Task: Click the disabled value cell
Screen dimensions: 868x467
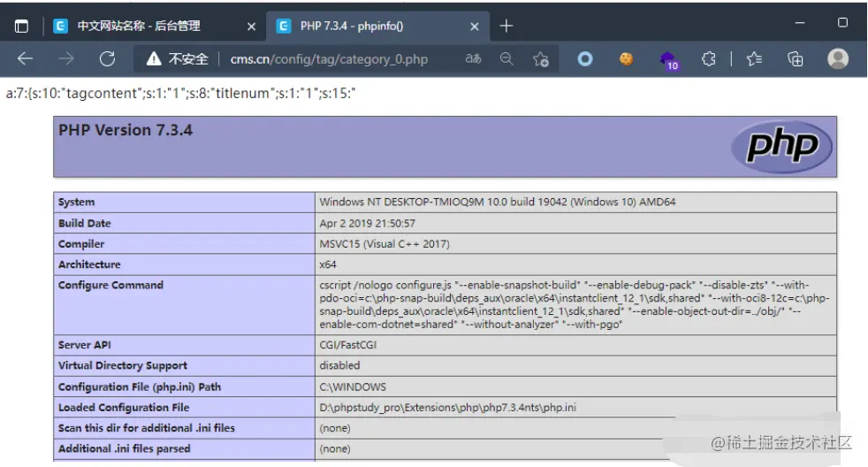Action: [339, 365]
